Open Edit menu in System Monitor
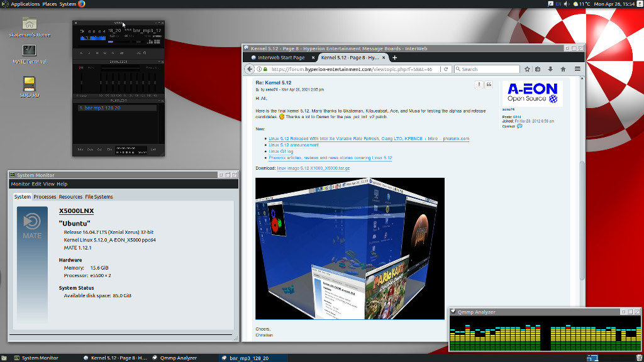The width and height of the screenshot is (644, 362). pos(36,184)
